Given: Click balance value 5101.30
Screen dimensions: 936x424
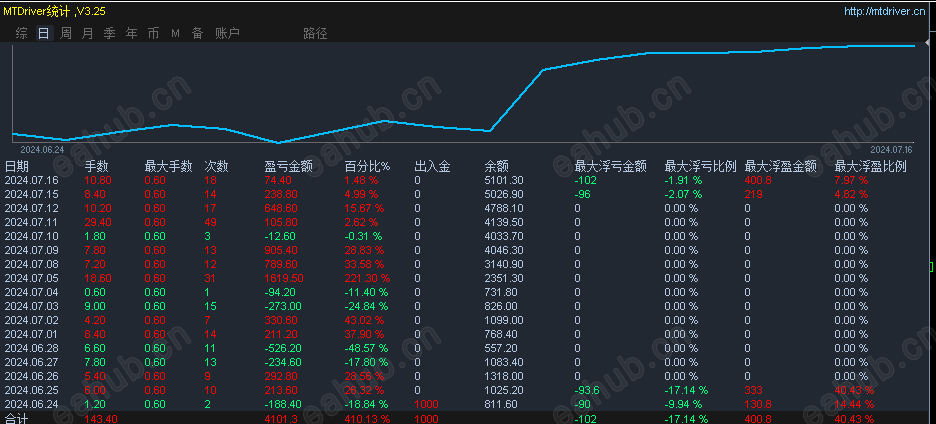Looking at the screenshot, I should [x=502, y=180].
